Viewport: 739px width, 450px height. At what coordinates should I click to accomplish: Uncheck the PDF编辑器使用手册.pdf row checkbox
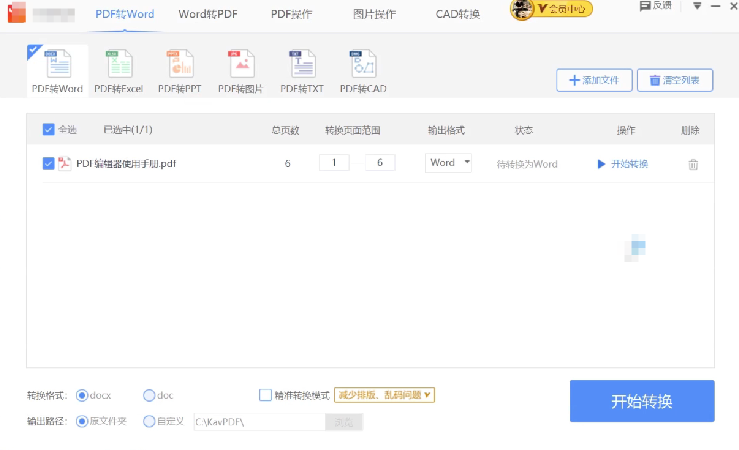tap(49, 164)
